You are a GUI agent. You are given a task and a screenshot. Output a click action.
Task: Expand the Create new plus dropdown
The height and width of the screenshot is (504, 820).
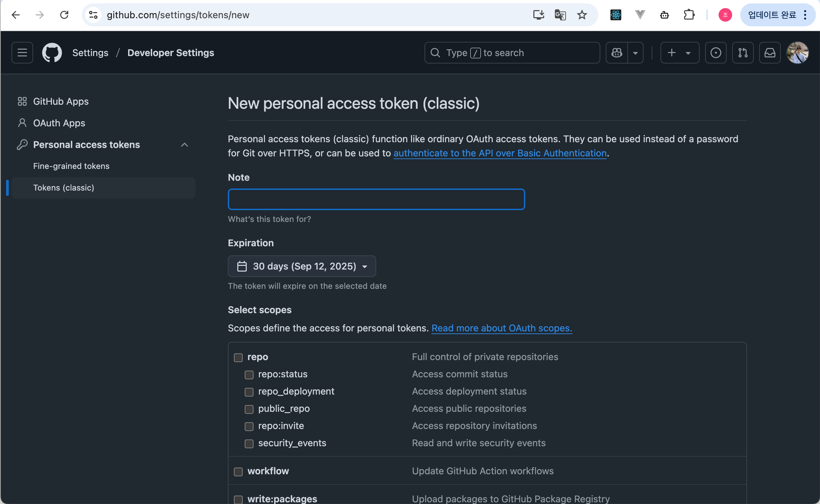pos(680,53)
